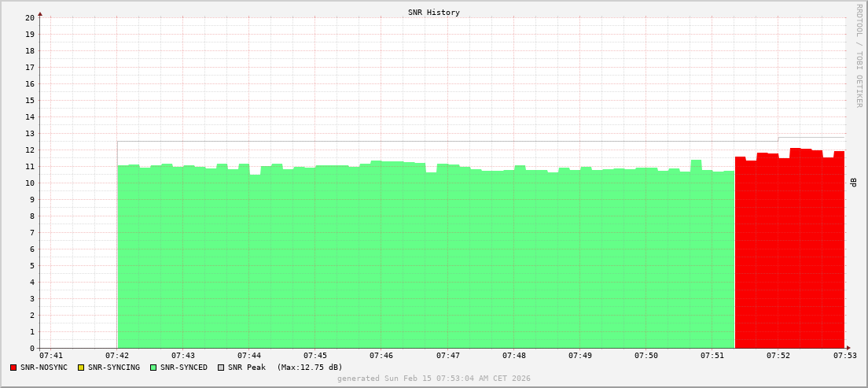Image resolution: width=868 pixels, height=388 pixels.
Task: Click the green SNR-SYNCED legend swatch
Action: (x=153, y=368)
